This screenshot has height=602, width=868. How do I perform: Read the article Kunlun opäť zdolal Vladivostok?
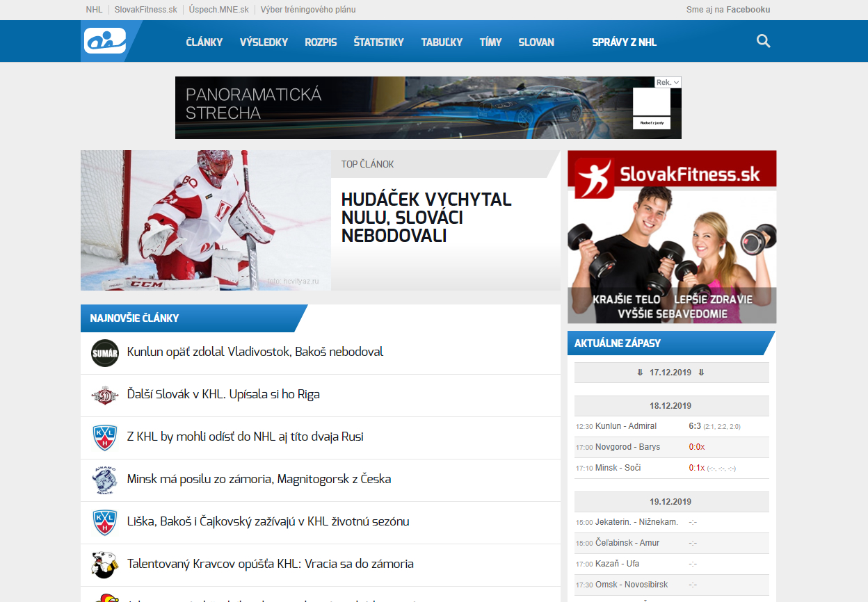pos(255,352)
